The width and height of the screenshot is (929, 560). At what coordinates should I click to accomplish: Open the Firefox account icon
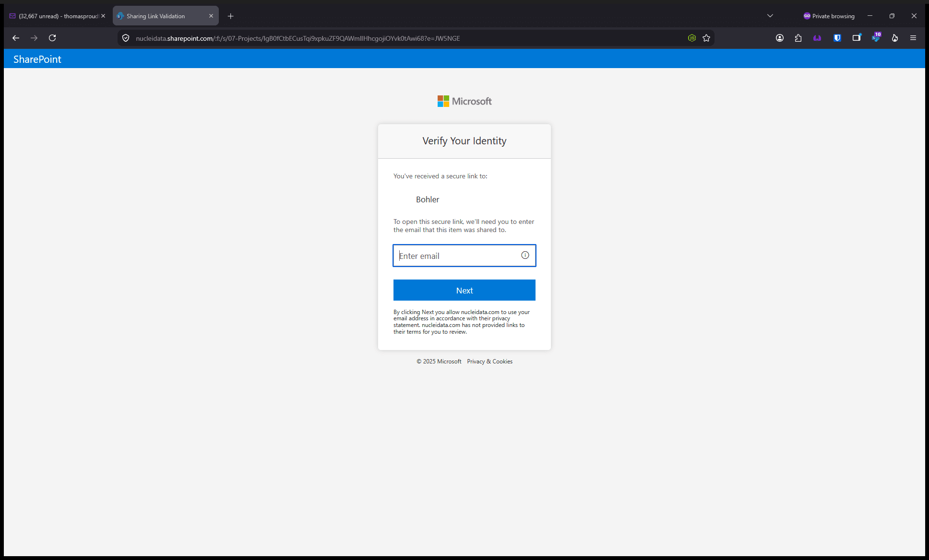coord(780,38)
